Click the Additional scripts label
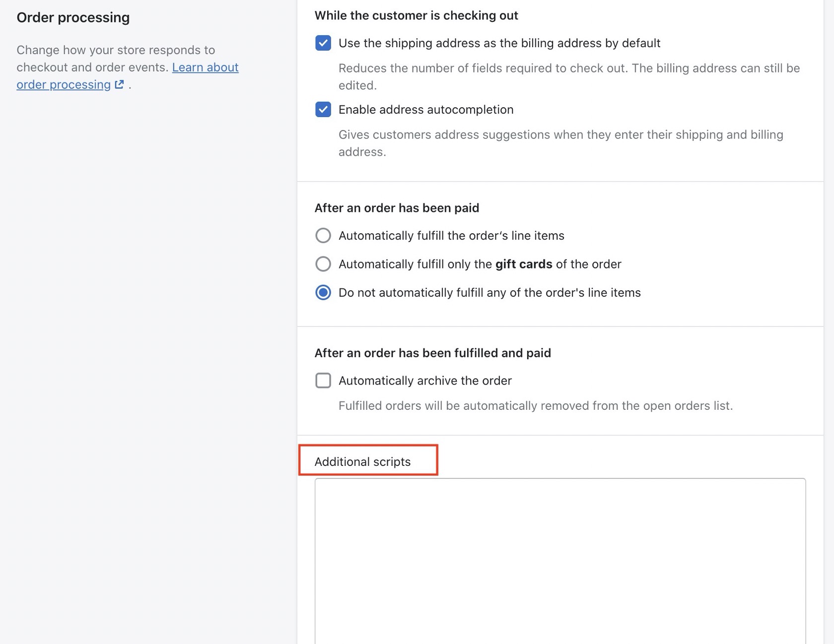834x644 pixels. coord(362,462)
